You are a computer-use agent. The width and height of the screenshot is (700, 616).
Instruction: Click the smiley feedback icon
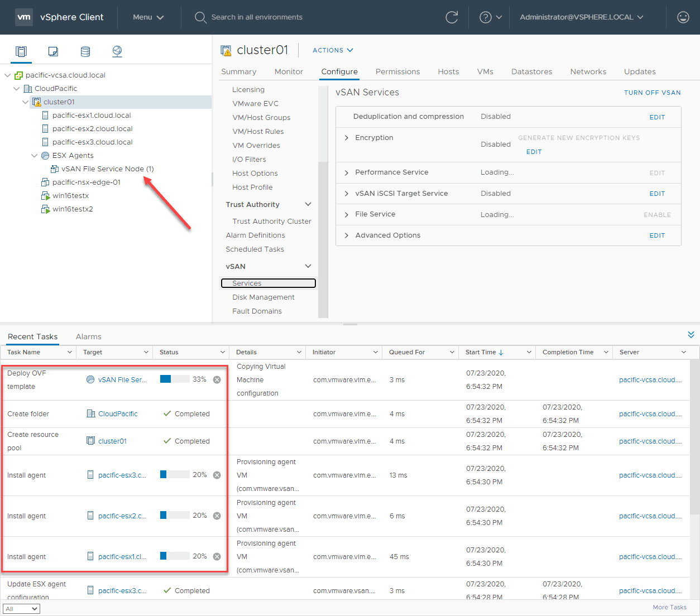point(683,17)
